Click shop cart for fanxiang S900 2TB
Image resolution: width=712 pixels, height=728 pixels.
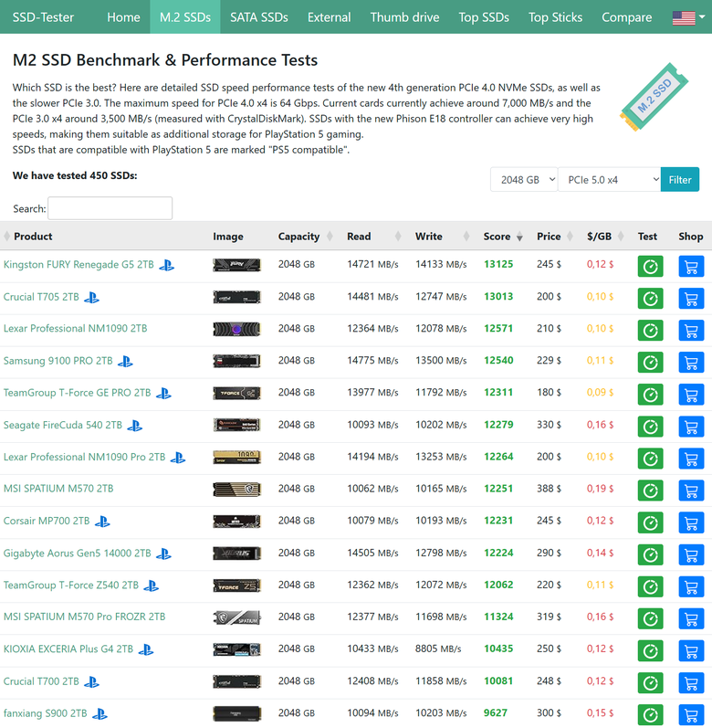point(691,715)
